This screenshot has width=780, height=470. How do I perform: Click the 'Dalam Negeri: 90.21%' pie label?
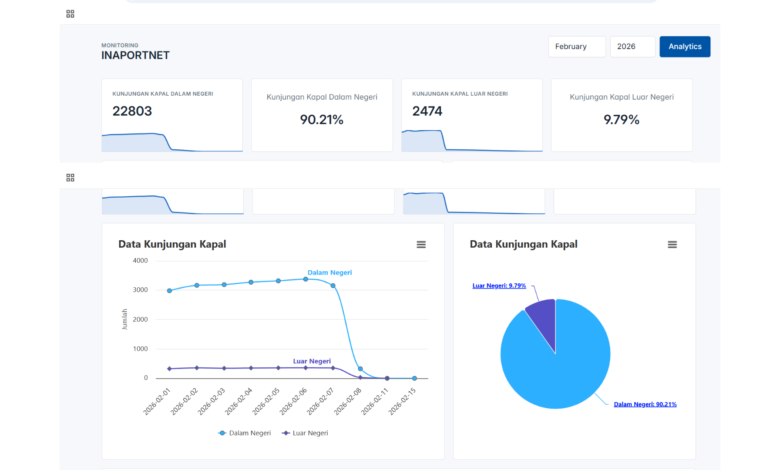pos(645,404)
